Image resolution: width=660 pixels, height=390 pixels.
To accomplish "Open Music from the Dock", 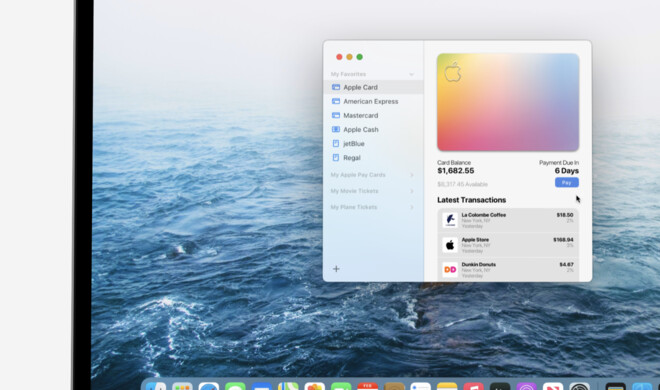I will pos(474,386).
